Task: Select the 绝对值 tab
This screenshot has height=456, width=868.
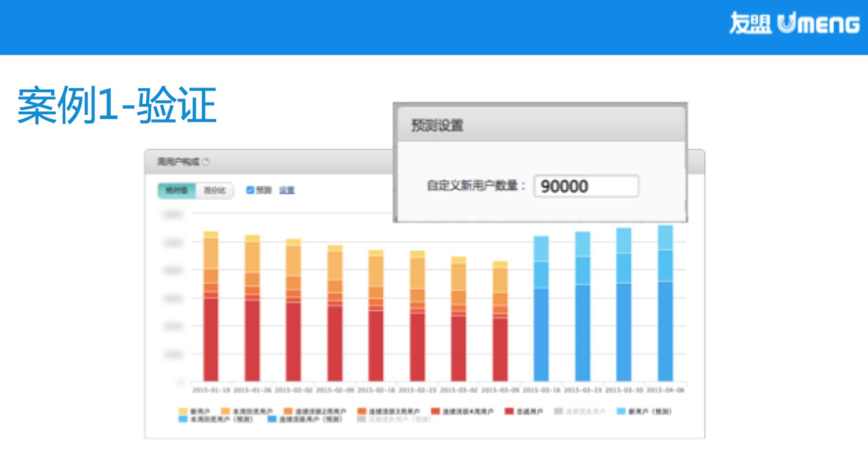Action: (x=177, y=190)
